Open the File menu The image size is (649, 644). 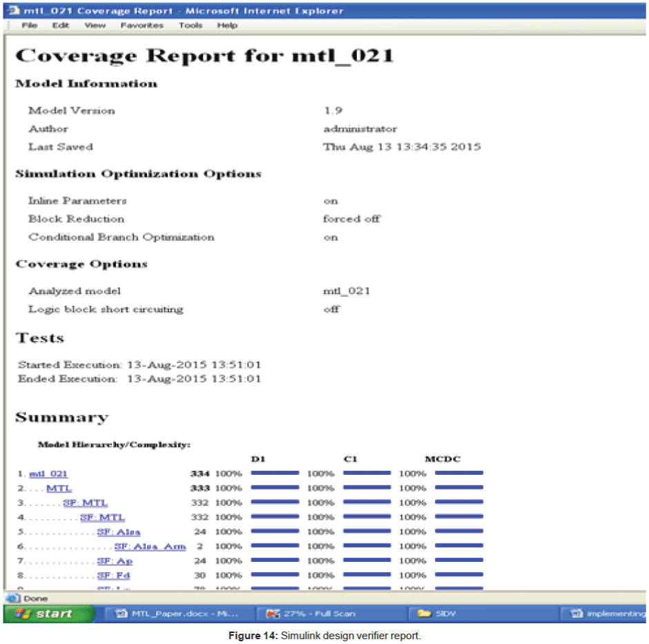[x=29, y=26]
